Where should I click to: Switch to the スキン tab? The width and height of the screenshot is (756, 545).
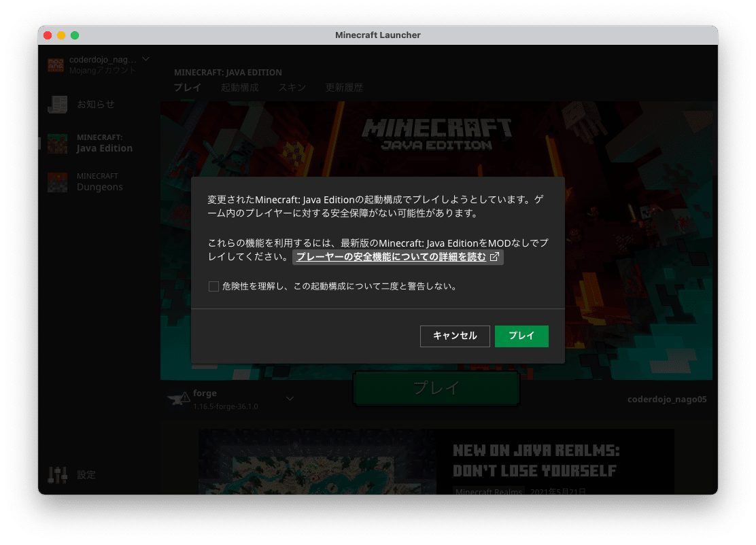[x=292, y=87]
